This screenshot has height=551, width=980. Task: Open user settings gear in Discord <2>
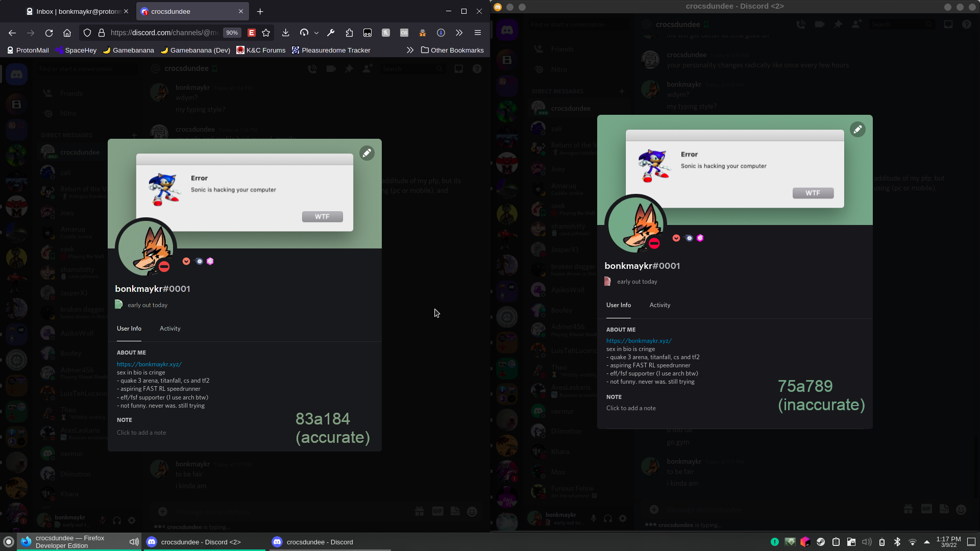[x=623, y=518]
